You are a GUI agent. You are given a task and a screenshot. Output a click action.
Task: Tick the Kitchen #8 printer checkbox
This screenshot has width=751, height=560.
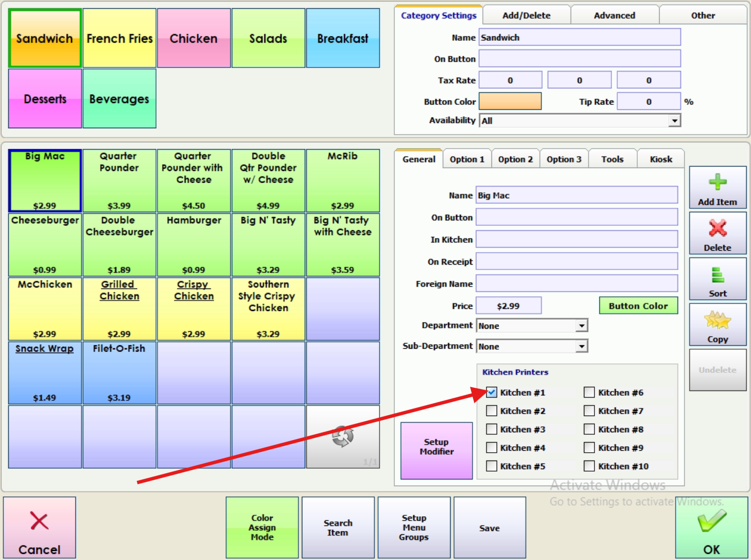pos(589,429)
